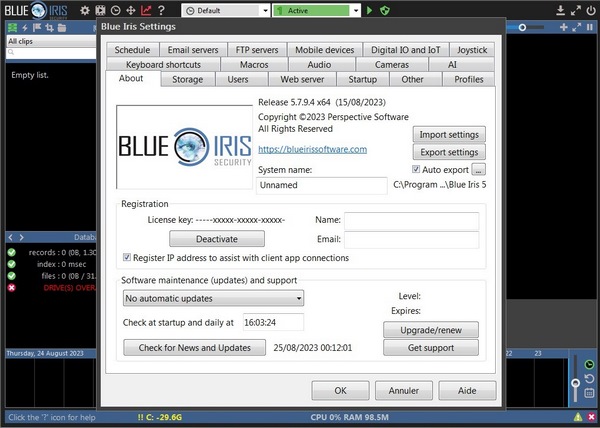Click the yellow warning triangle in status bar

[578, 417]
